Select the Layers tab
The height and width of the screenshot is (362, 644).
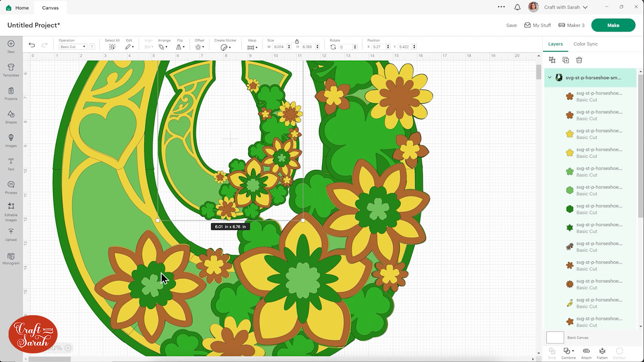(x=555, y=44)
